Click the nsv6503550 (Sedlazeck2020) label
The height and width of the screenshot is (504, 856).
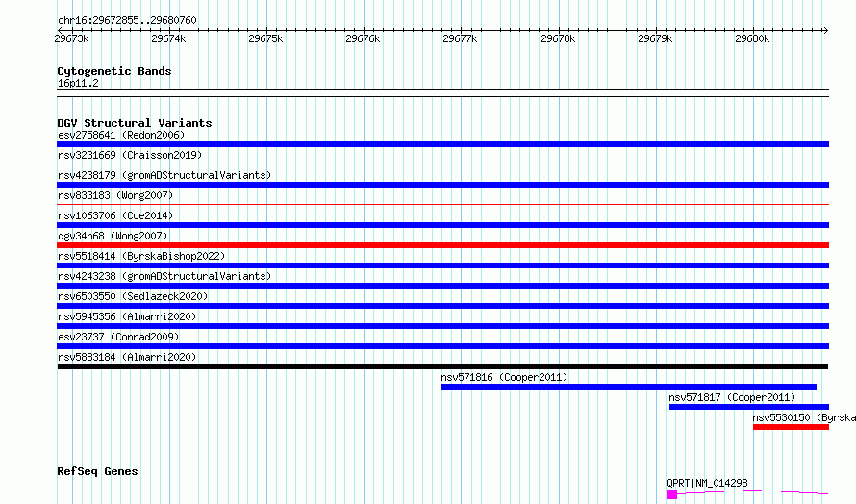pos(133,296)
